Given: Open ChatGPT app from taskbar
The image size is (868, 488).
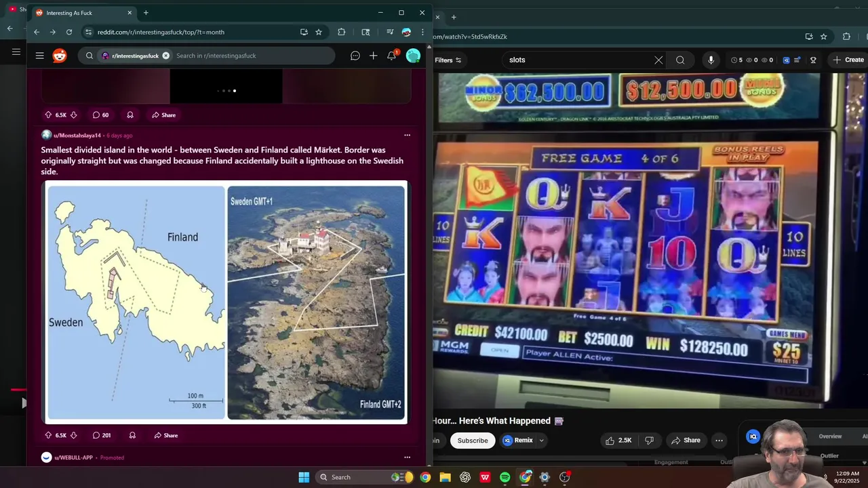Looking at the screenshot, I should pyautogui.click(x=465, y=477).
